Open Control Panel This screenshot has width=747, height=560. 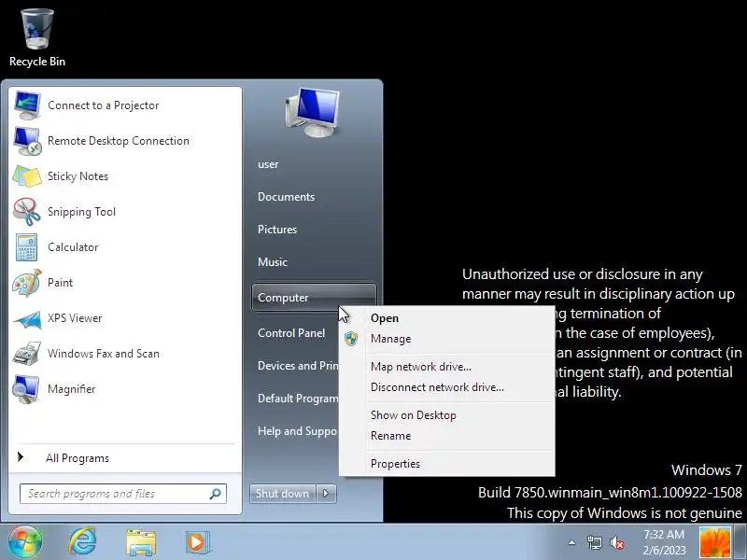tap(291, 333)
